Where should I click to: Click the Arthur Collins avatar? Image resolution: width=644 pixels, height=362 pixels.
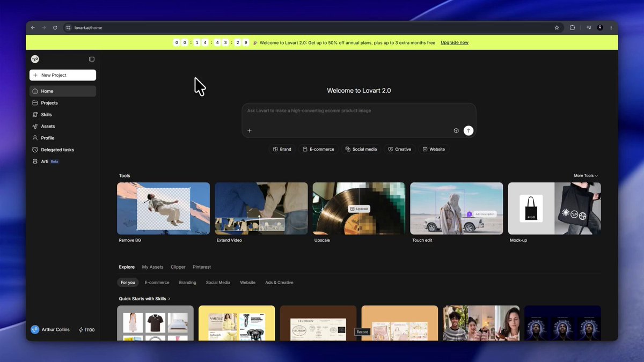point(35,330)
